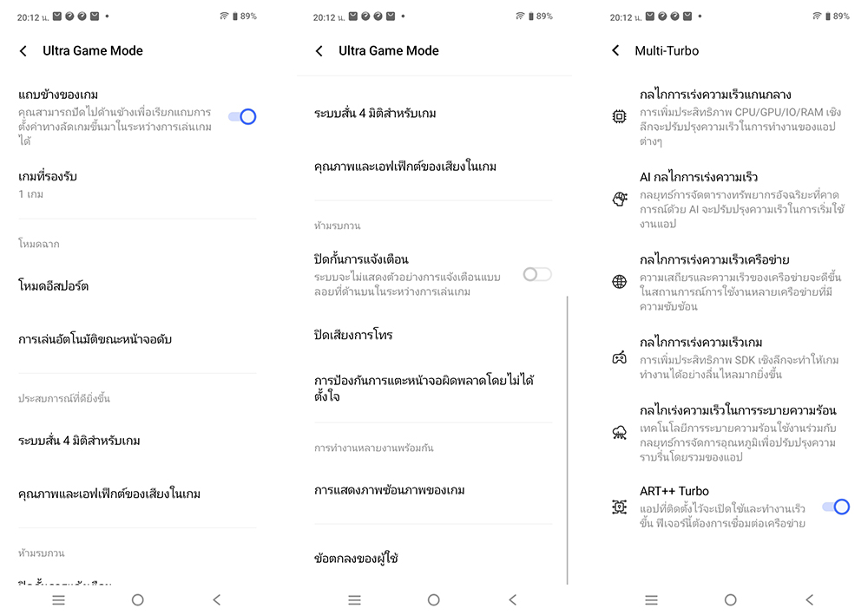868x615 pixels.
Task: Enable the ปิดกั้นการแจ้งเตือน toggle
Action: pos(537,274)
